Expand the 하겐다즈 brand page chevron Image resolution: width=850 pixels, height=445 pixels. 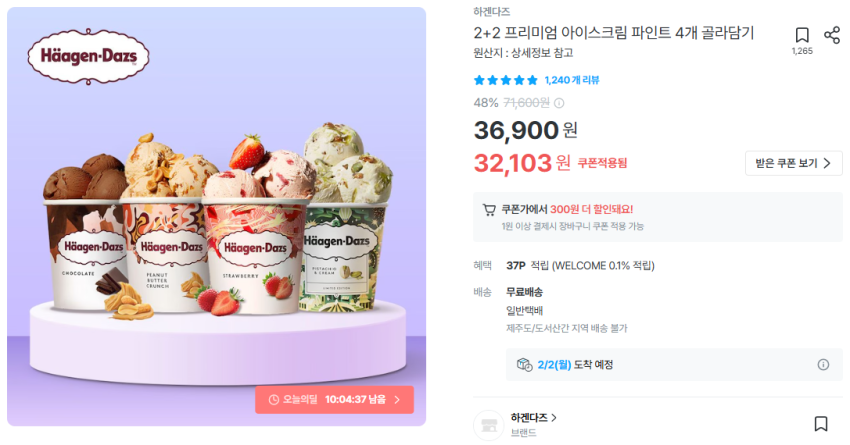(554, 418)
